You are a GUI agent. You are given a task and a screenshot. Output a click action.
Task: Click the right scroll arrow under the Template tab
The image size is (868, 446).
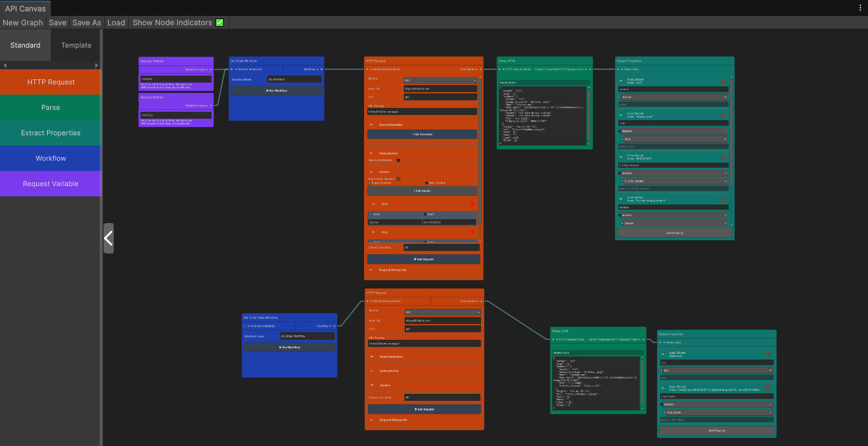click(97, 65)
